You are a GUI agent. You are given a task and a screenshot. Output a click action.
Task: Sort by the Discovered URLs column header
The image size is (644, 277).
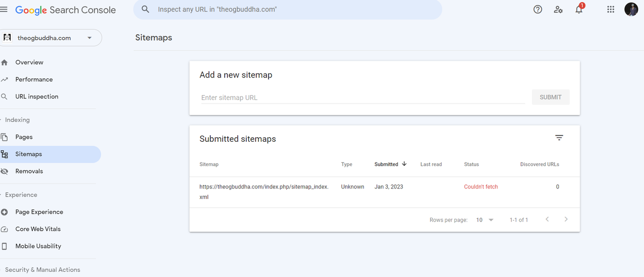539,164
